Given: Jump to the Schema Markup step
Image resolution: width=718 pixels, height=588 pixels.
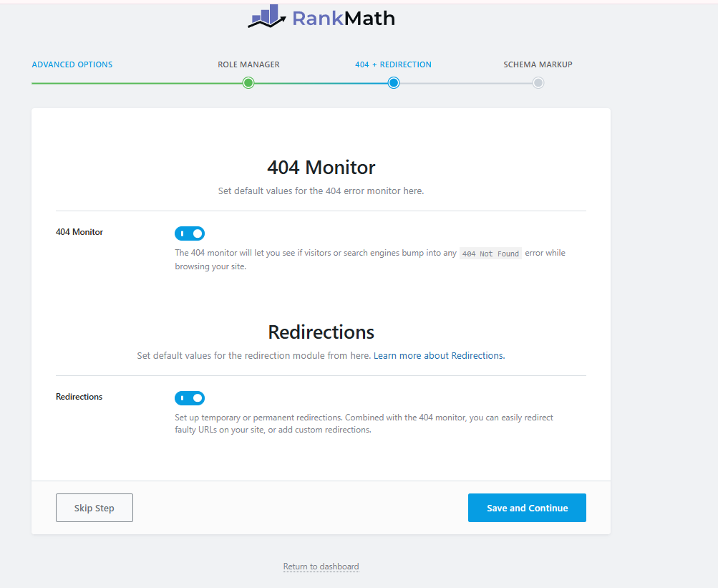Looking at the screenshot, I should click(538, 64).
